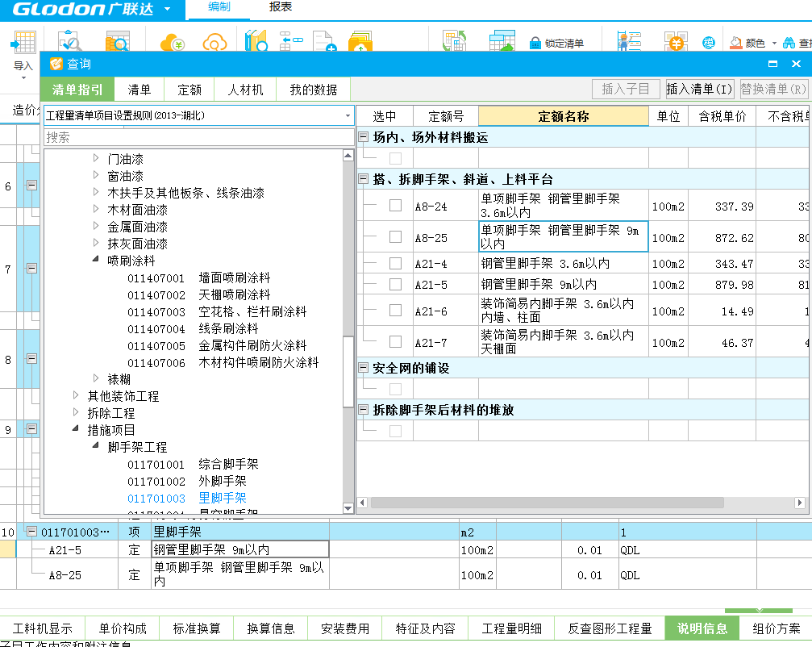
Task: Check the box for quota A21-5
Action: 395,284
